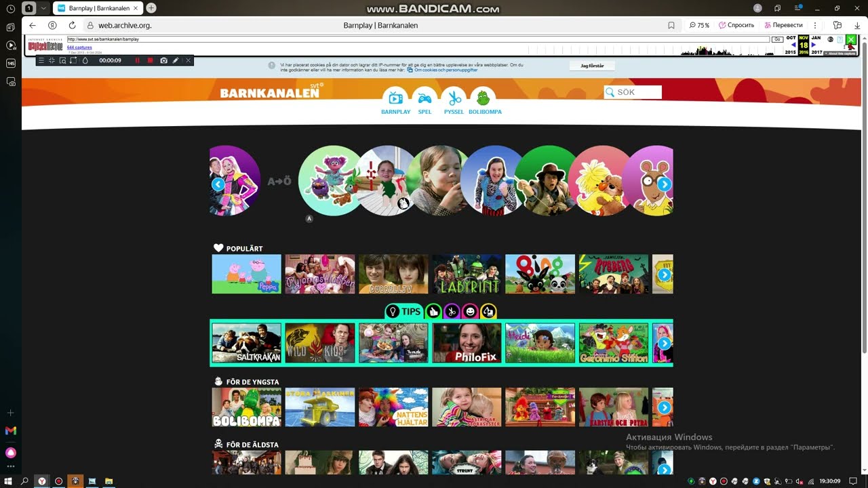The image size is (868, 488).
Task: Select the Tips lightbulb tab
Action: (404, 311)
